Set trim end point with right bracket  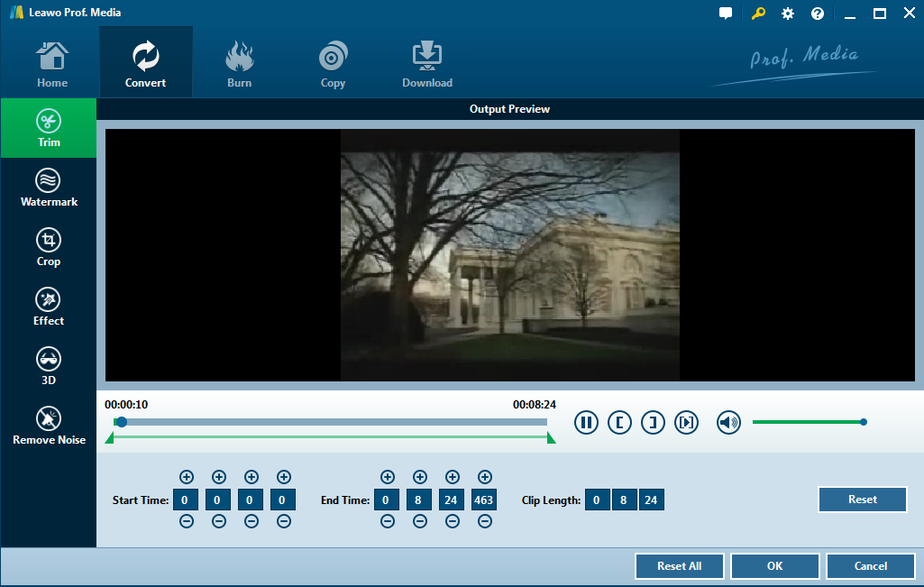(x=653, y=422)
